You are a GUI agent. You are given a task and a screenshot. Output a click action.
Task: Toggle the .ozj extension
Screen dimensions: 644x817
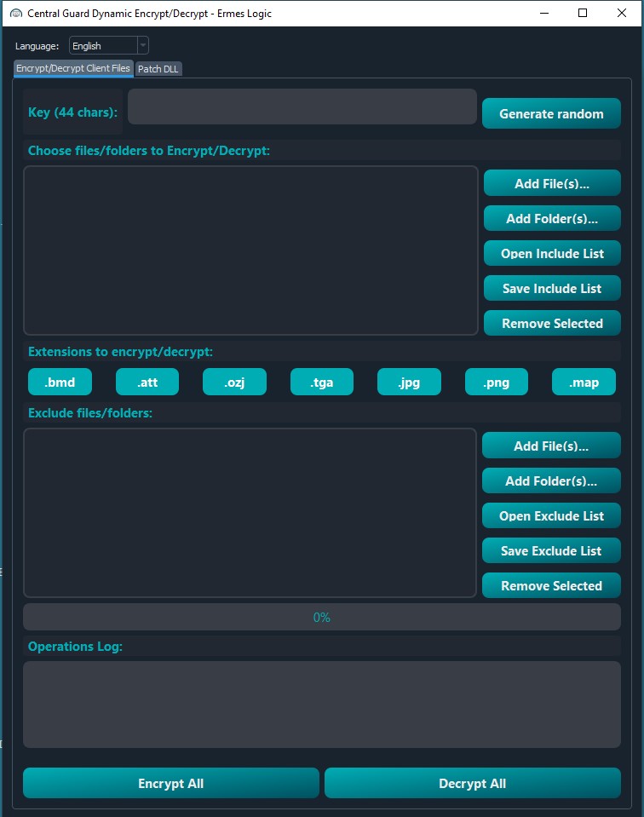[234, 383]
